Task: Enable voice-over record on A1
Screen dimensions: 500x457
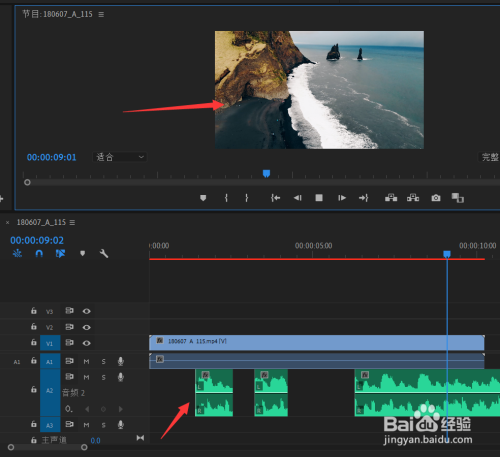Action: point(121,361)
